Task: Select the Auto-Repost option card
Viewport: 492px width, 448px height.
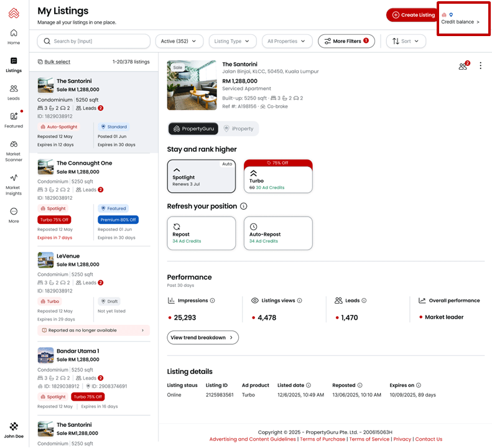Action: click(x=278, y=233)
